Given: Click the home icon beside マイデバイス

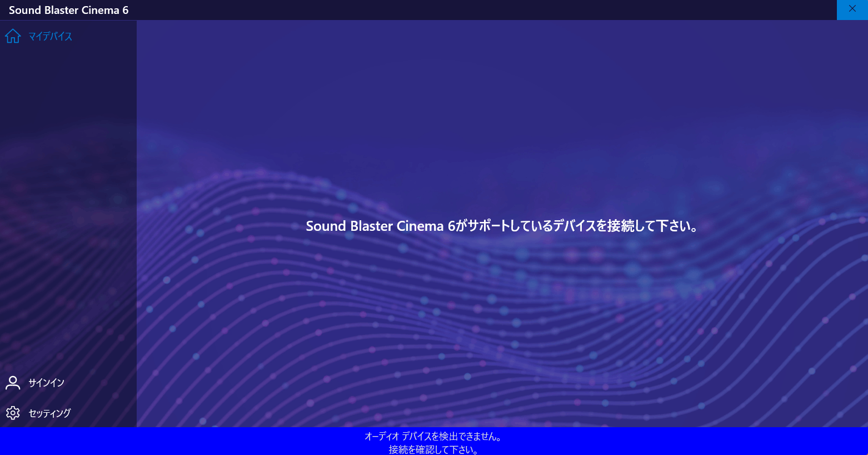Looking at the screenshot, I should click(x=13, y=36).
